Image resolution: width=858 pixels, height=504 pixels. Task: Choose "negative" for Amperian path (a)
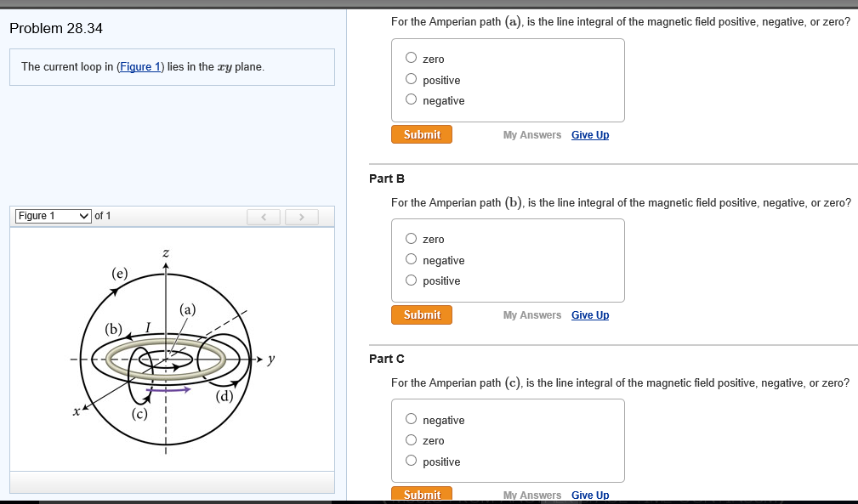pyautogui.click(x=411, y=99)
